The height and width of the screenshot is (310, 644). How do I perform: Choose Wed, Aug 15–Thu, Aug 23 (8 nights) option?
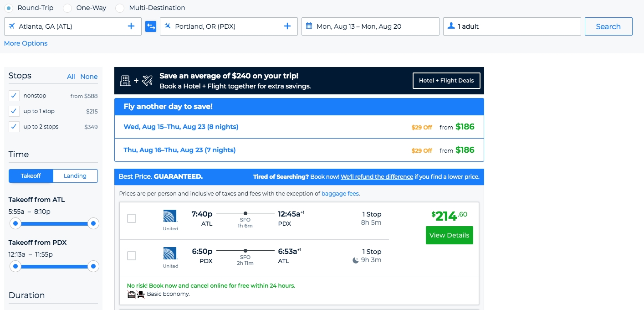(x=299, y=127)
